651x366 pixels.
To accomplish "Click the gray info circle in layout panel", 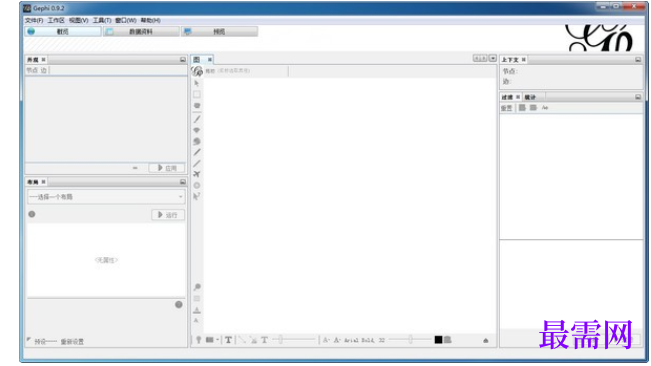I will (32, 214).
